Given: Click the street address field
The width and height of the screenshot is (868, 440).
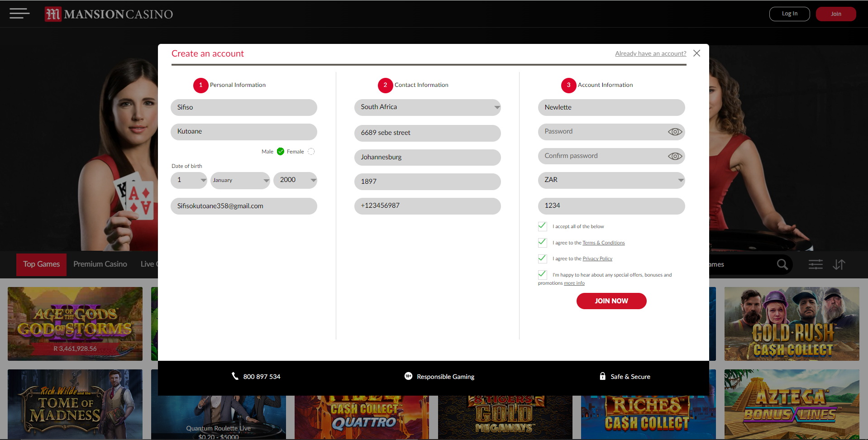Looking at the screenshot, I should pyautogui.click(x=427, y=133).
